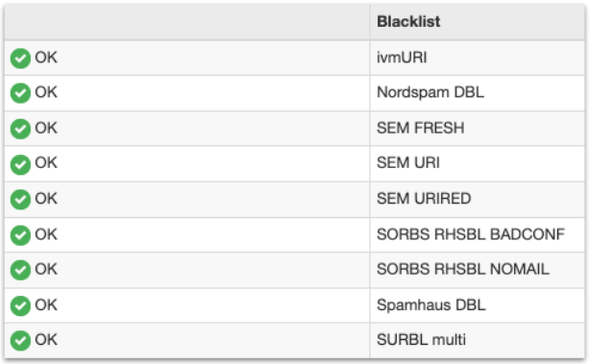Click the green check icon for Spamhaus DBL
This screenshot has width=589, height=364.
pyautogui.click(x=20, y=305)
